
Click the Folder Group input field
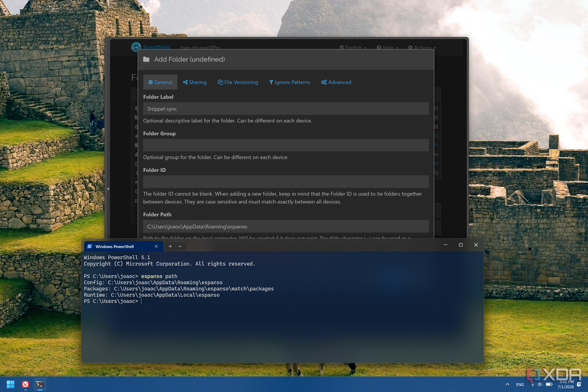point(286,145)
